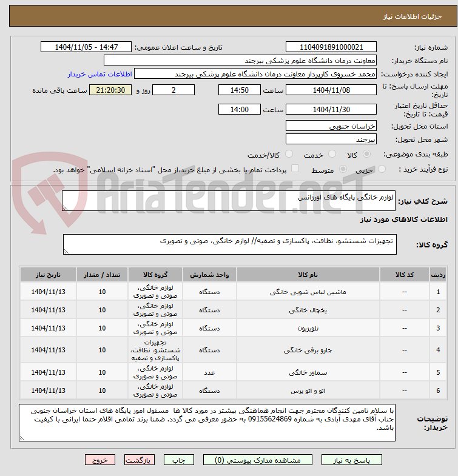This screenshot has height=476, width=458.
Task: Click the resize handle of شرح کلی نیاز box
Action: (65, 207)
